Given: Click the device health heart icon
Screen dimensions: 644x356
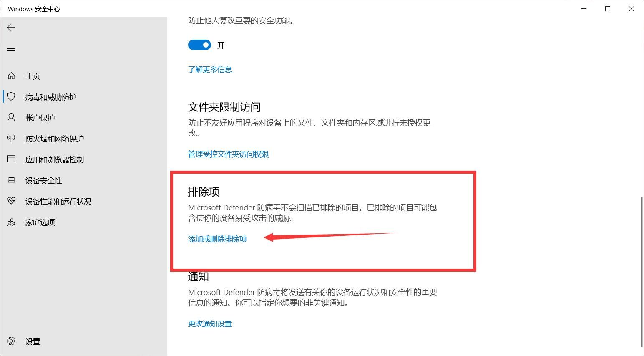Looking at the screenshot, I should (x=11, y=201).
